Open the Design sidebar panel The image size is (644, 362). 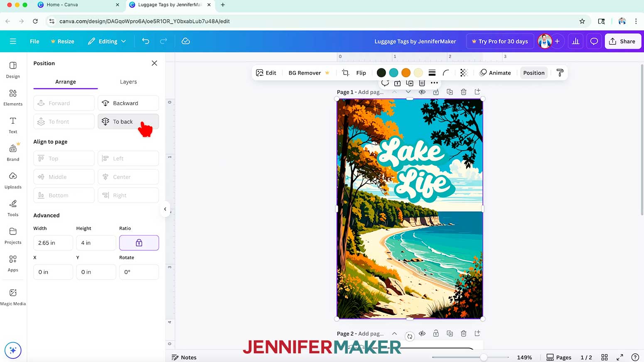coord(13,70)
